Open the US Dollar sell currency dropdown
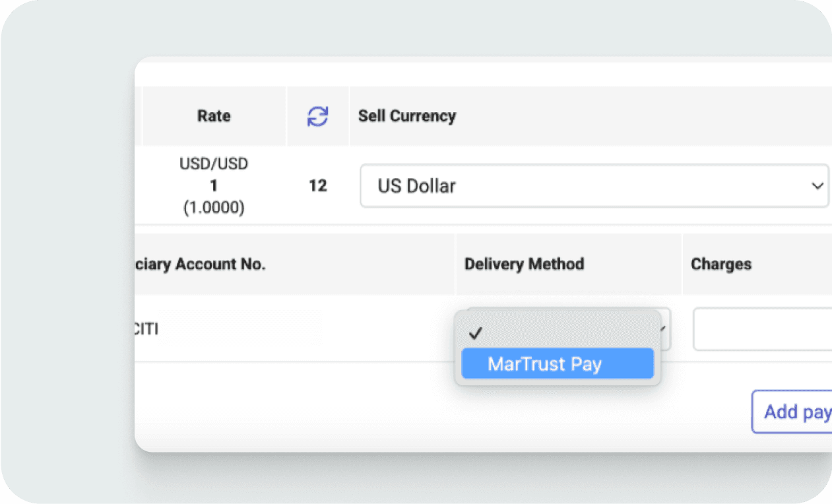832x504 pixels. (594, 185)
